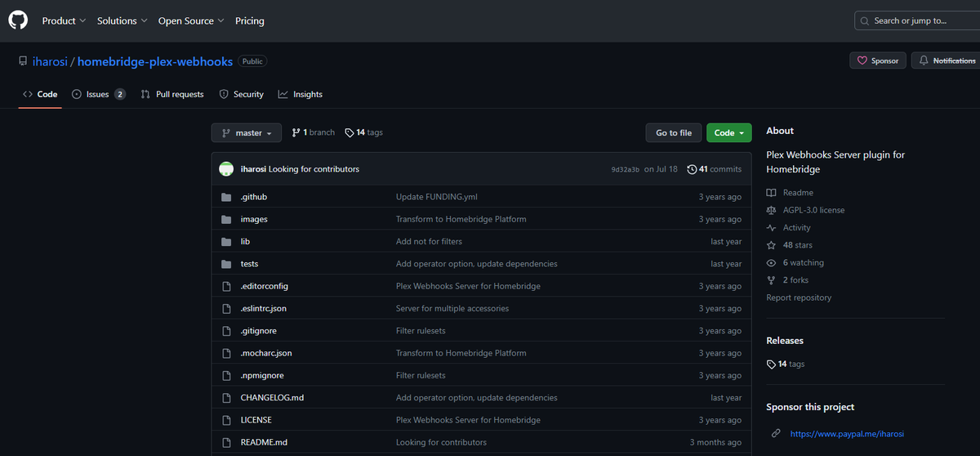Open the homebridge-plex-webhooks repository link
The width and height of the screenshot is (980, 456).
click(155, 61)
